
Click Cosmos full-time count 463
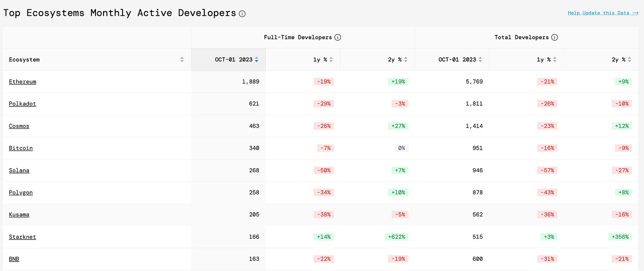(x=254, y=126)
